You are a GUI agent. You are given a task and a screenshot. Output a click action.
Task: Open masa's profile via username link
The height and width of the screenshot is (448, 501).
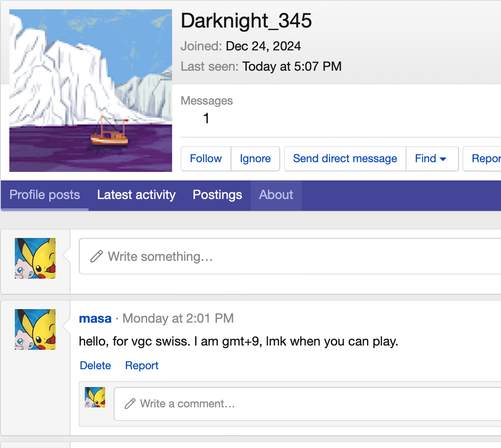pos(95,318)
